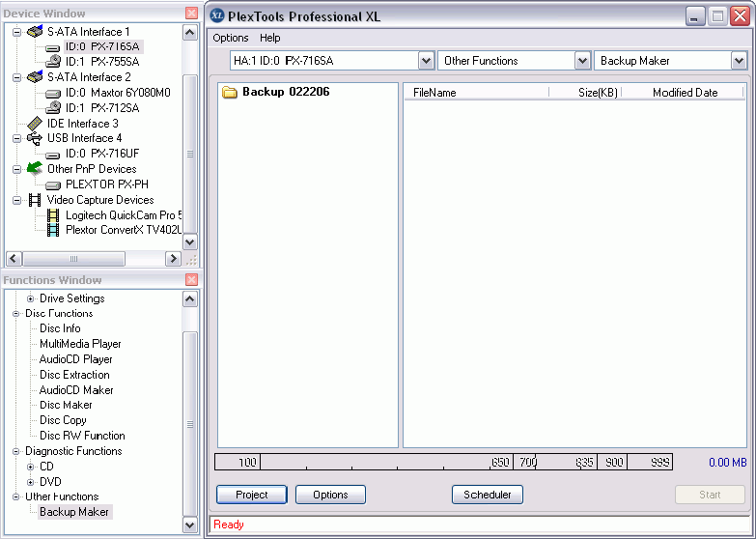This screenshot has height=539, width=756.
Task: Click the hard drive icon beside Maxtor 6Y080M0
Action: coord(53,93)
